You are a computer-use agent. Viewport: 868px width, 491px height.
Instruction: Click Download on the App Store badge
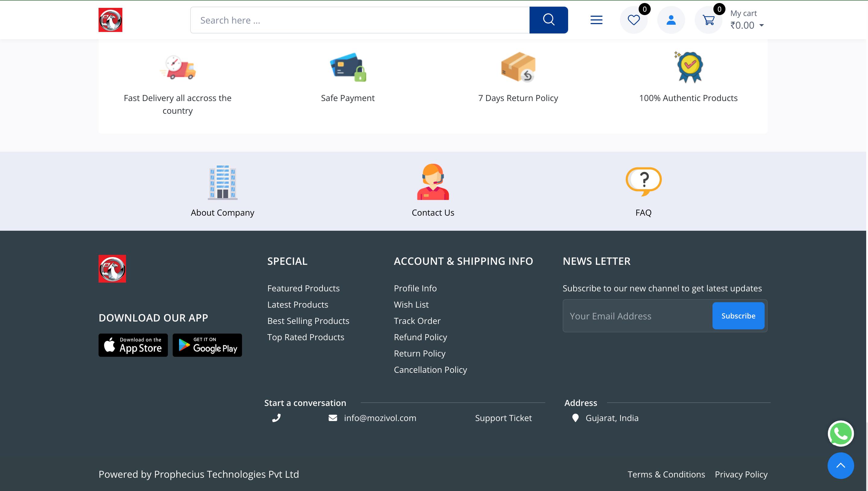coord(133,345)
